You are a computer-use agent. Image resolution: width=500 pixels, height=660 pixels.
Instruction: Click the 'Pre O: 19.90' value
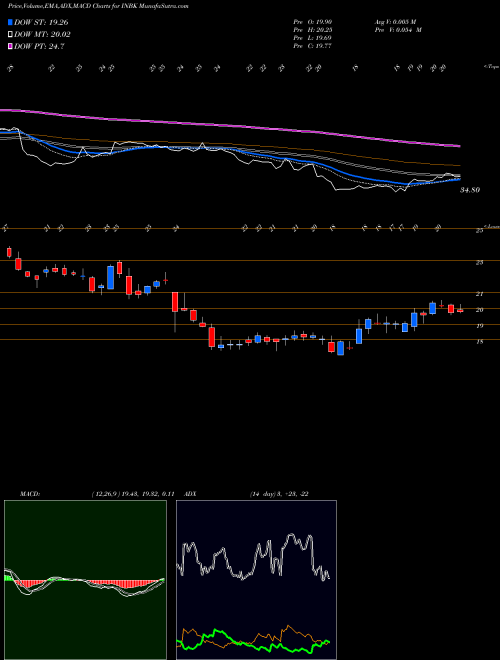313,22
